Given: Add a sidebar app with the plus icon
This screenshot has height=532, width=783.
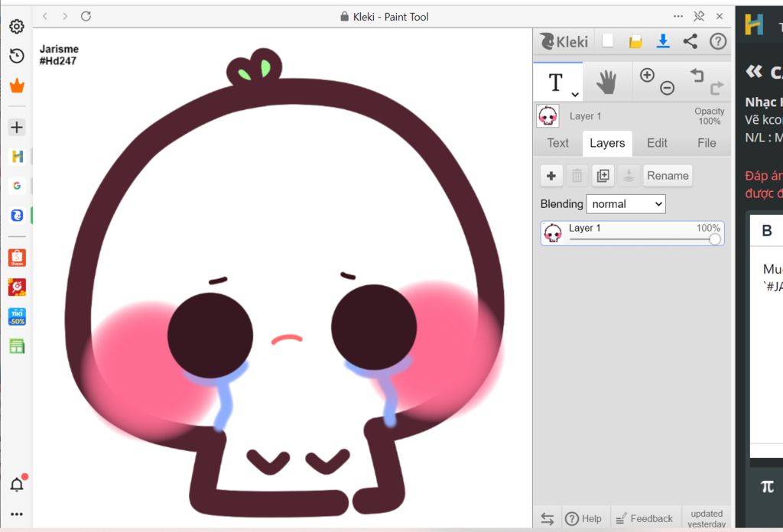Looking at the screenshot, I should [x=17, y=127].
